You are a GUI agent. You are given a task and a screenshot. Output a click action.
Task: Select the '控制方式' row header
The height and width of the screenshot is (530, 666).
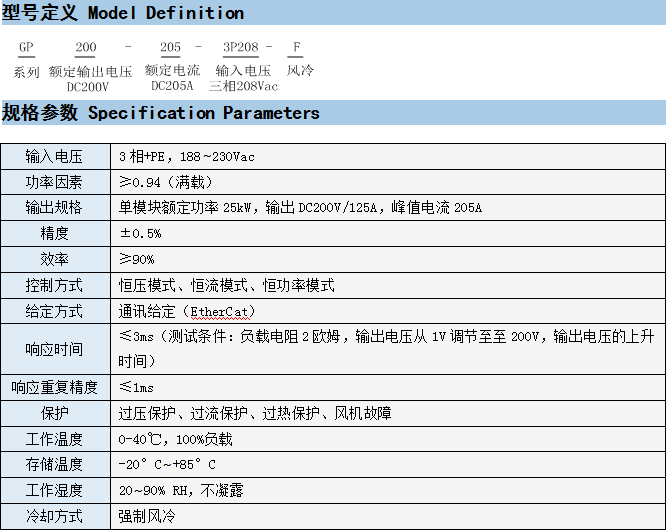[x=56, y=285]
